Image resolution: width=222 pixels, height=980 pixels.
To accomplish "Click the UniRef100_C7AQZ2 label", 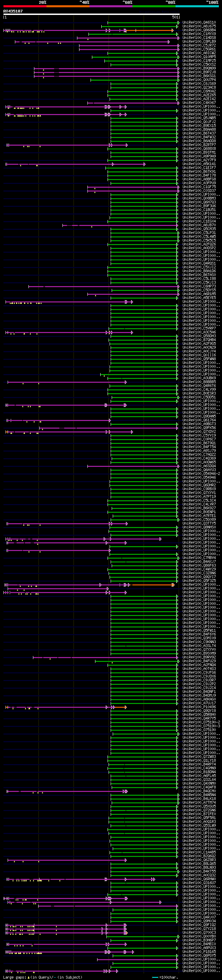I will [x=199, y=455].
